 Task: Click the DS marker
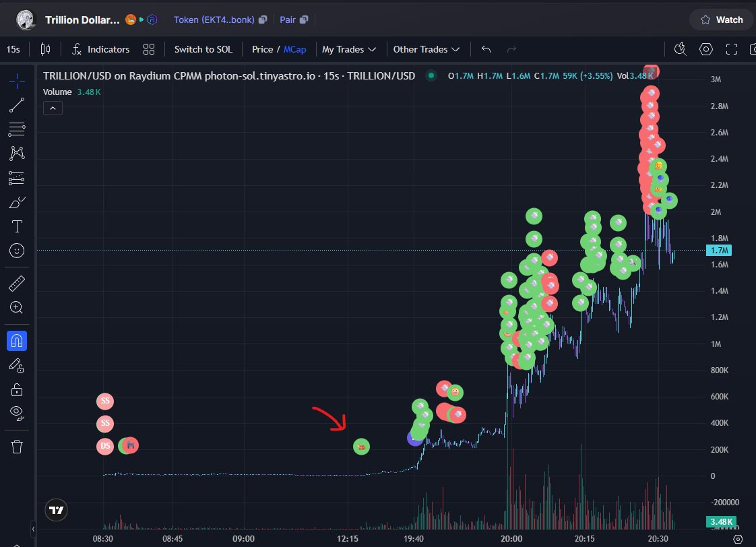point(105,446)
